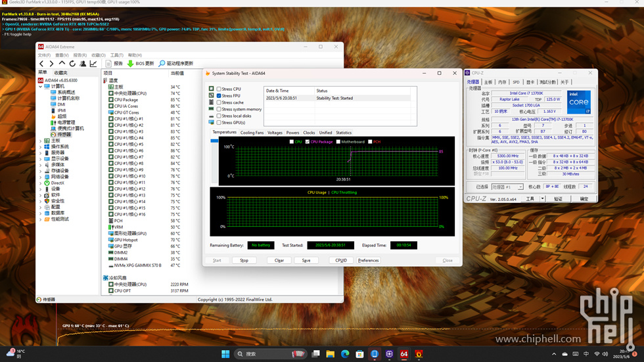Image resolution: width=644 pixels, height=362 pixels.
Task: Switch to the 收藏夹 favorites tab
Action: click(x=60, y=73)
